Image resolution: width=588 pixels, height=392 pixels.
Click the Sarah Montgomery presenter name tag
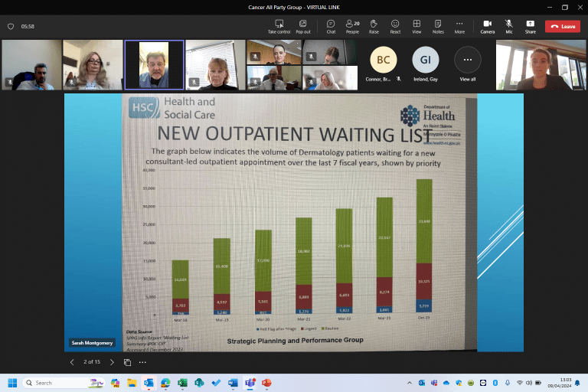click(x=92, y=342)
